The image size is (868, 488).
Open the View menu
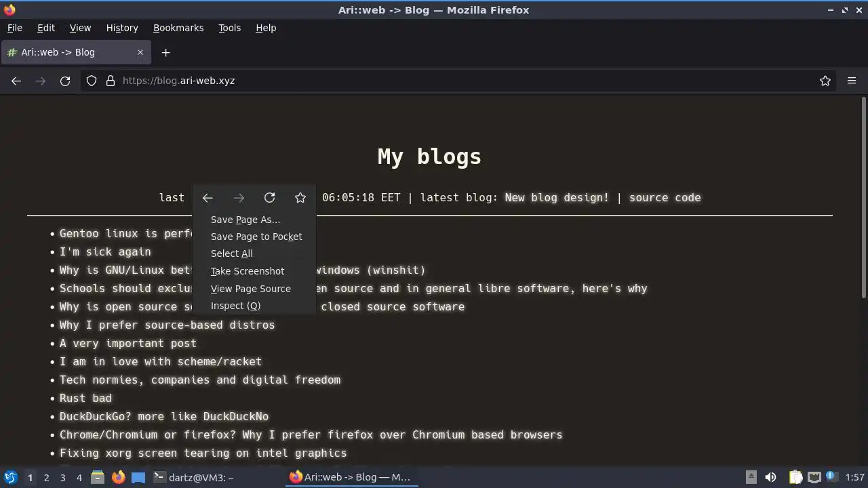pyautogui.click(x=80, y=28)
